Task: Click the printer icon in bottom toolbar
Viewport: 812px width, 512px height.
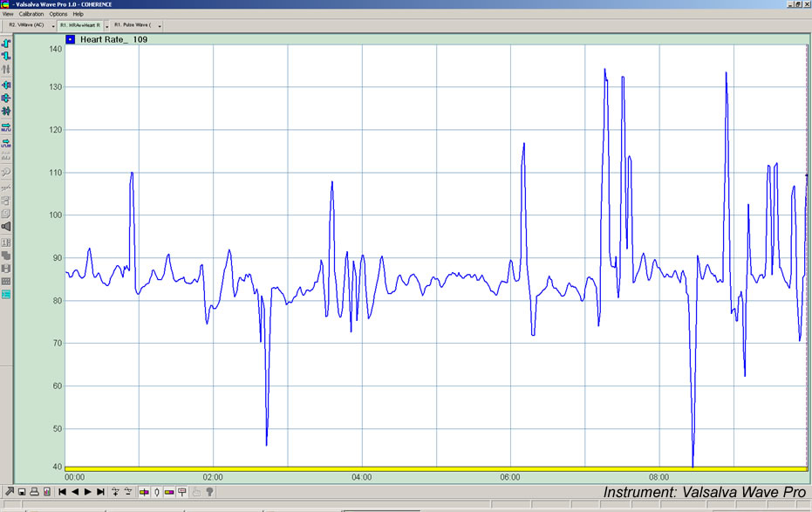Action: pos(34,492)
